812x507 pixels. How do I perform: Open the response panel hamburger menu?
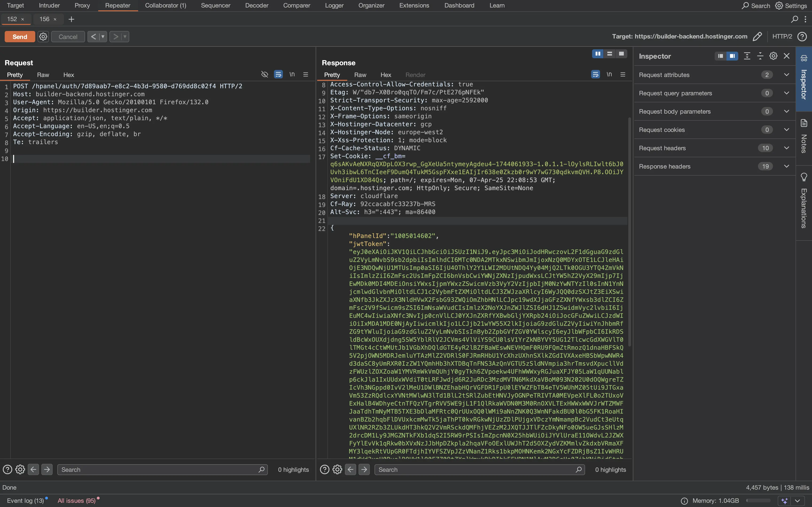pyautogui.click(x=623, y=74)
